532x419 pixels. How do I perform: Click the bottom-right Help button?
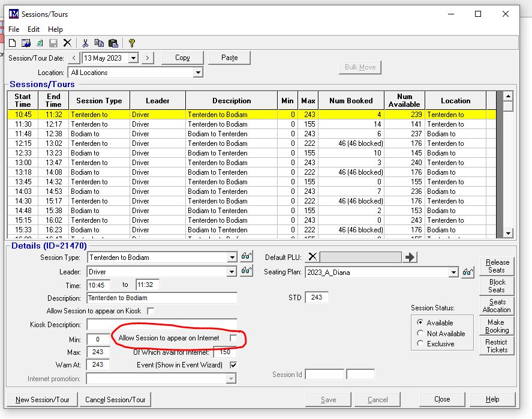[x=492, y=399]
